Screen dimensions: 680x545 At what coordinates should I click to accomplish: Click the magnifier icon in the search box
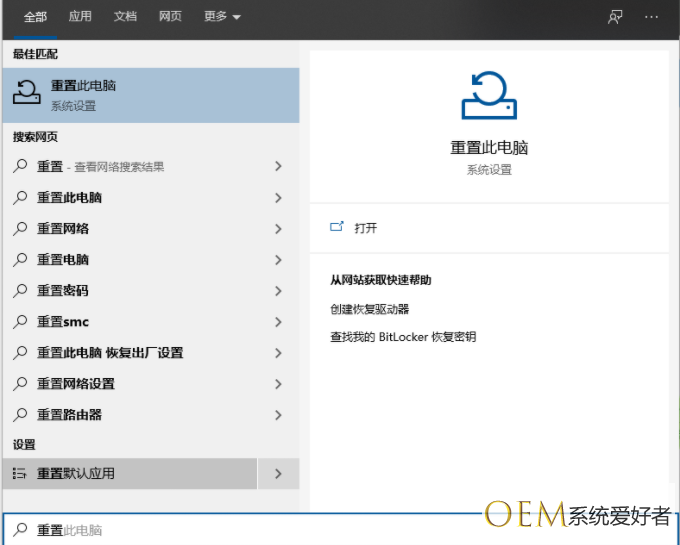pyautogui.click(x=20, y=530)
